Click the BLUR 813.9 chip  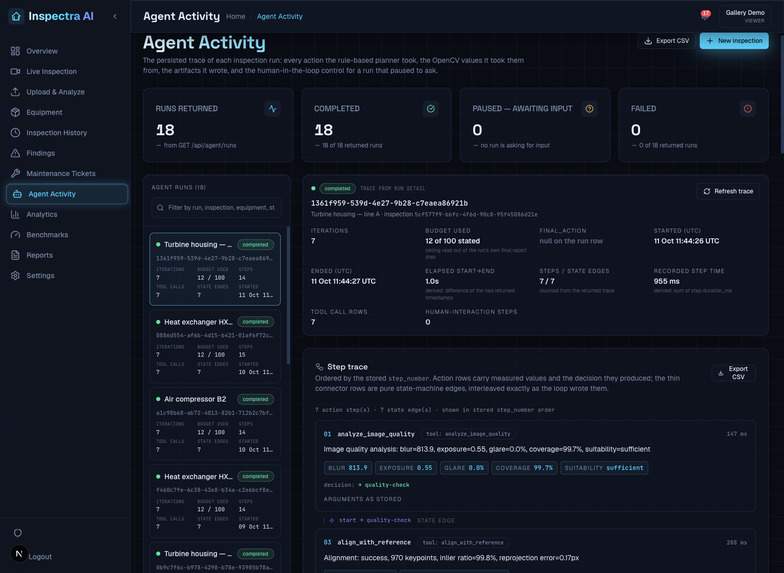(x=348, y=468)
